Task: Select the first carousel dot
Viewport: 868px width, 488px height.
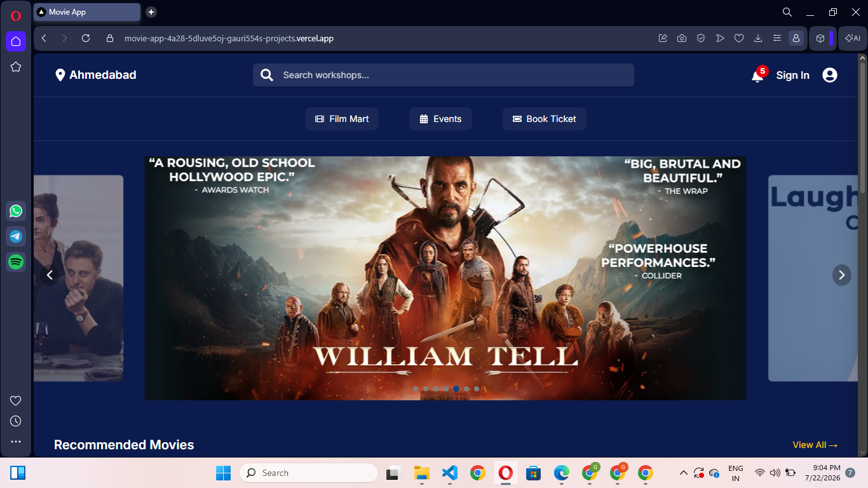Action: tap(416, 389)
